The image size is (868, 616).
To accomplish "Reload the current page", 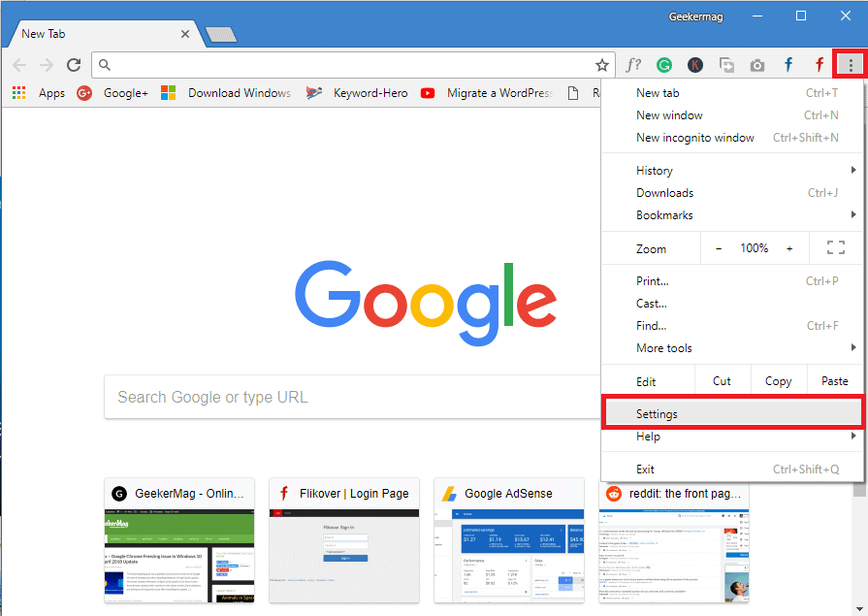I will click(x=74, y=65).
